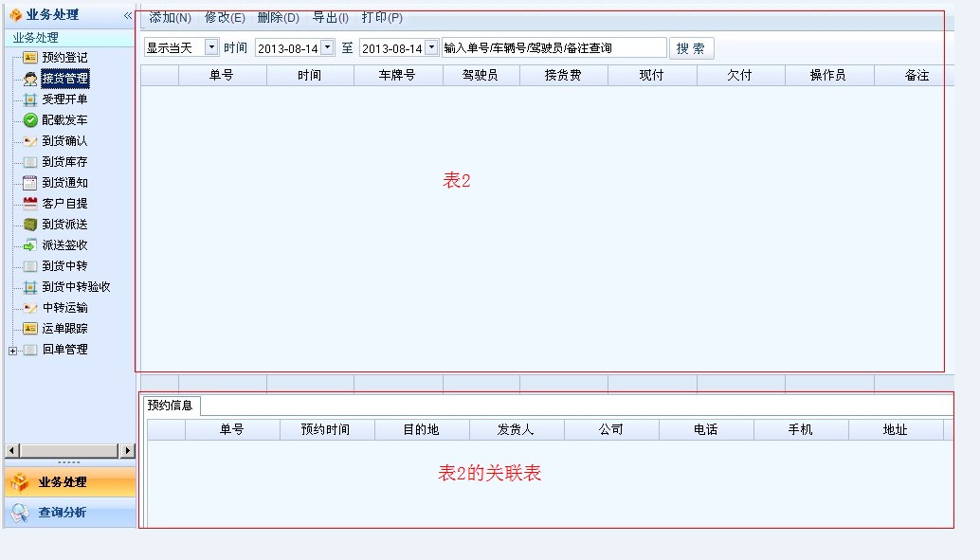This screenshot has width=980, height=560.
Task: Open the start date picker dropdown
Action: 327,47
